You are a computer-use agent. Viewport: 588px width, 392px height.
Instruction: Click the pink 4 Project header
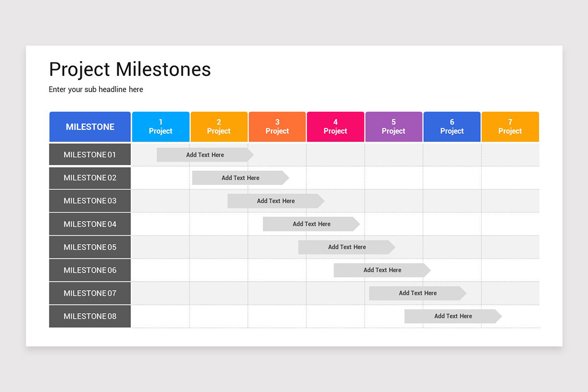(x=336, y=127)
